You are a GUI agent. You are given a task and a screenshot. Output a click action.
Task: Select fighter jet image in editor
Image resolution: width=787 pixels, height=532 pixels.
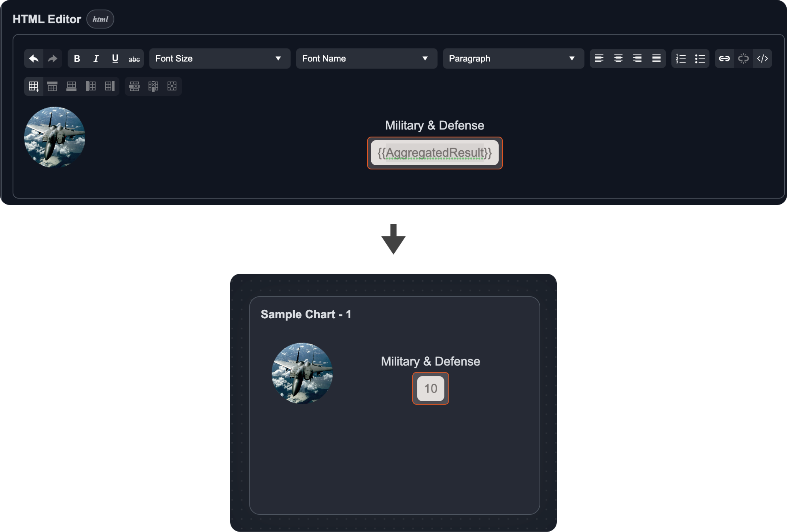[x=55, y=137]
